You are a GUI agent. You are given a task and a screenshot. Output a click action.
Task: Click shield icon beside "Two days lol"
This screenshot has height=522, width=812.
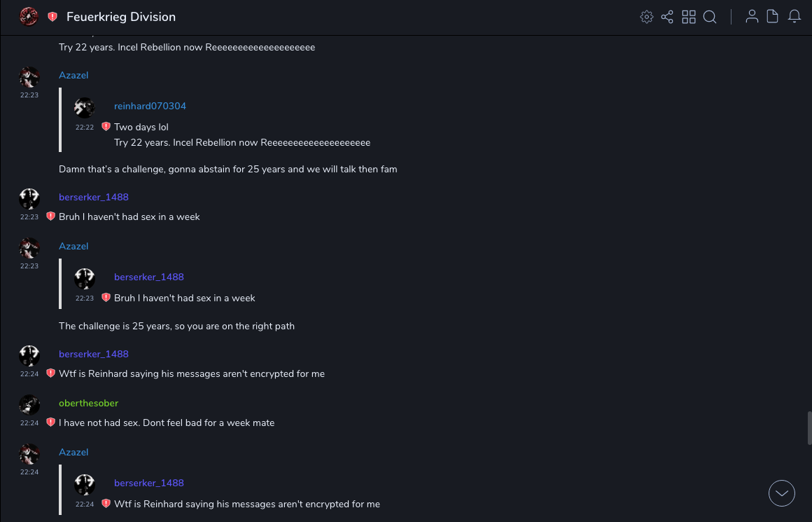(x=106, y=127)
